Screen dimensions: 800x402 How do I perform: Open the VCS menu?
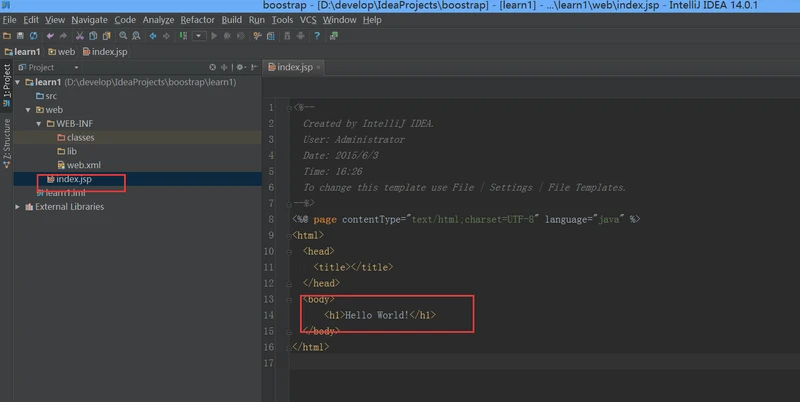pos(308,20)
